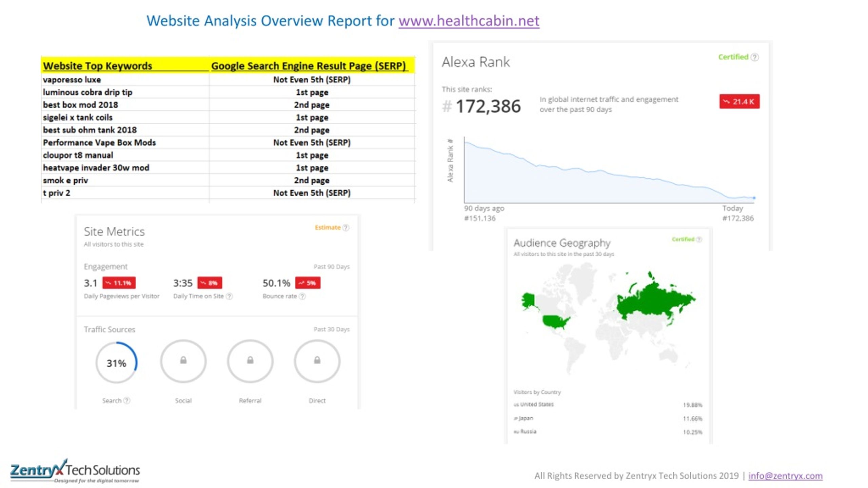Click the Certified label in Alexa Rank panel
This screenshot has width=868, height=488.
[733, 57]
